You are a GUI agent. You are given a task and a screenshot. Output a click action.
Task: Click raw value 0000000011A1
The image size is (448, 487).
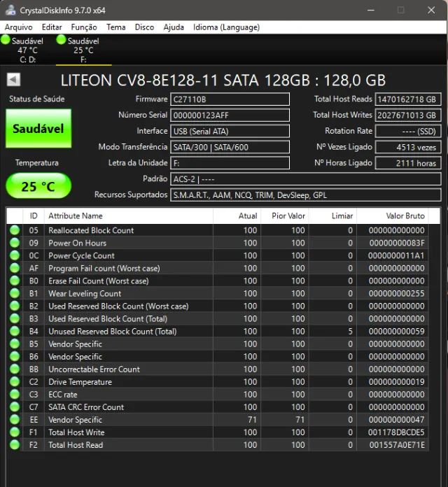(396, 255)
